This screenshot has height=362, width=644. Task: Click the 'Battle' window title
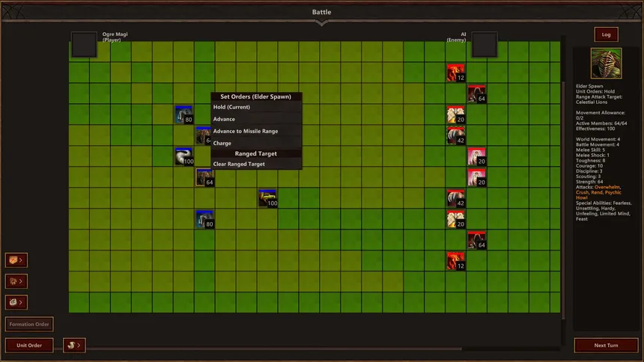(321, 12)
